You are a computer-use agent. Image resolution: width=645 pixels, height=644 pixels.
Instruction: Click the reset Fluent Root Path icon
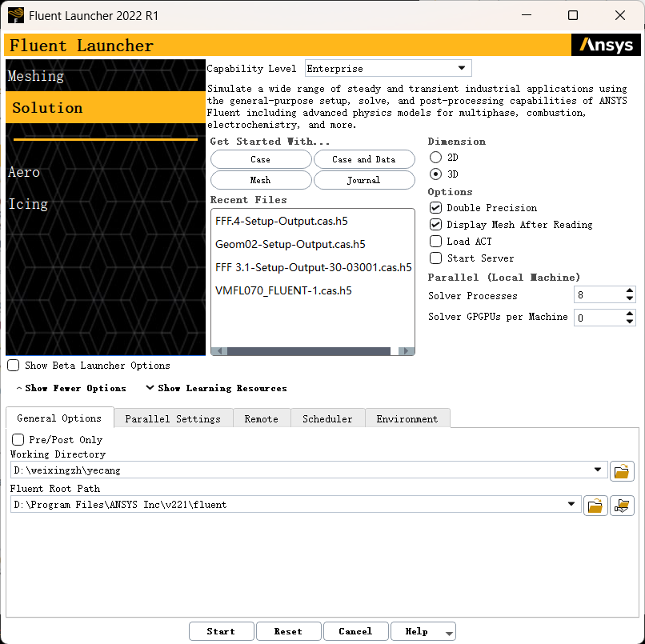click(x=622, y=506)
